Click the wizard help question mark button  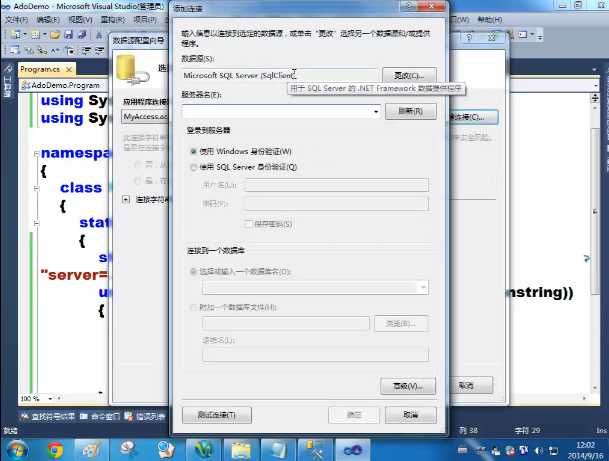(470, 37)
